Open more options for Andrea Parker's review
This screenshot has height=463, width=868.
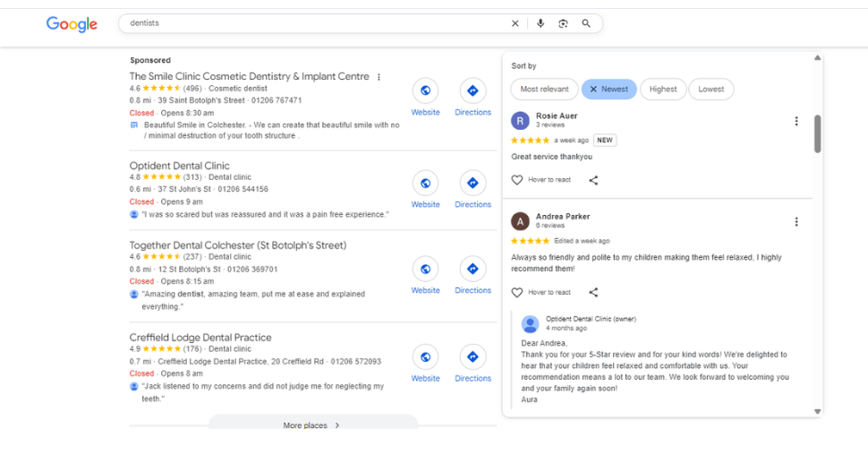point(796,221)
